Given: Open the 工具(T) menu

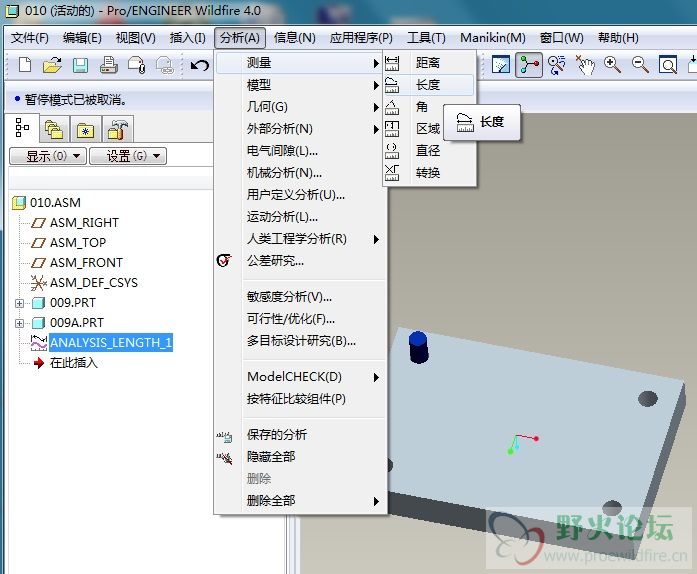Looking at the screenshot, I should 426,38.
